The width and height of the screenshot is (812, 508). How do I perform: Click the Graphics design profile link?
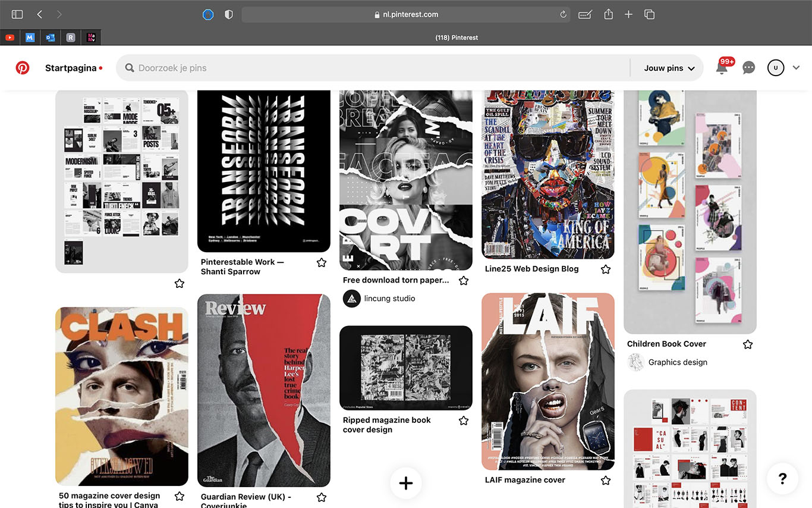tap(678, 362)
